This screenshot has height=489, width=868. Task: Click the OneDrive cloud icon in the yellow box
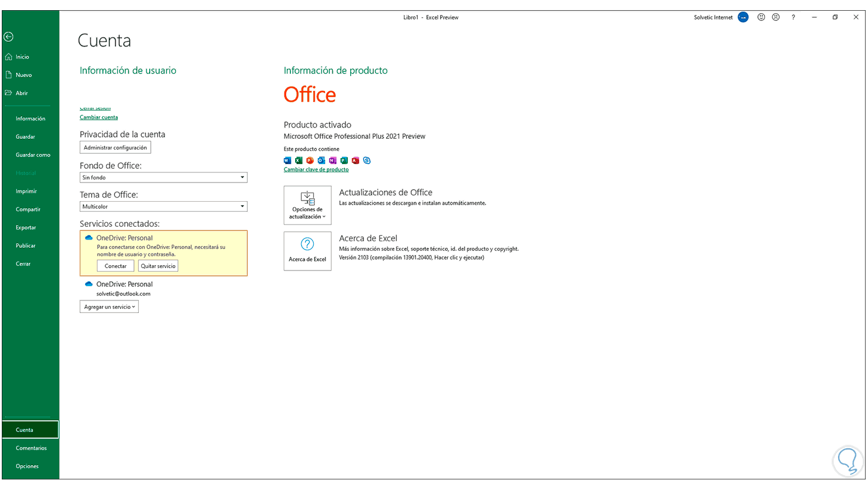[x=89, y=238]
